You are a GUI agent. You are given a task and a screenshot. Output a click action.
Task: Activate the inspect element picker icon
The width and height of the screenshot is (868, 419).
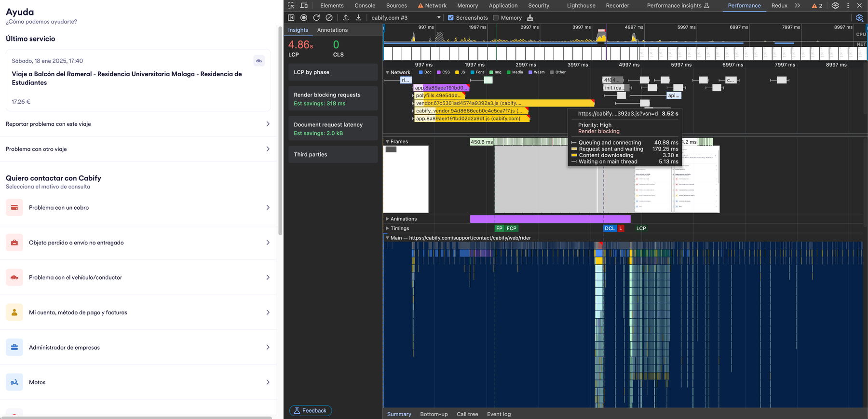[291, 6]
